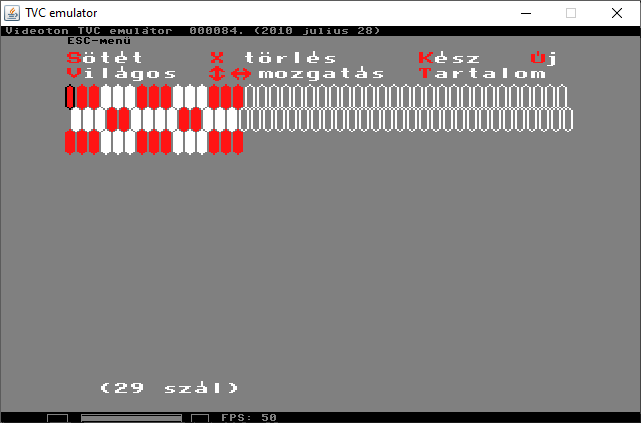Click the red S of Sötét

click(x=73, y=58)
